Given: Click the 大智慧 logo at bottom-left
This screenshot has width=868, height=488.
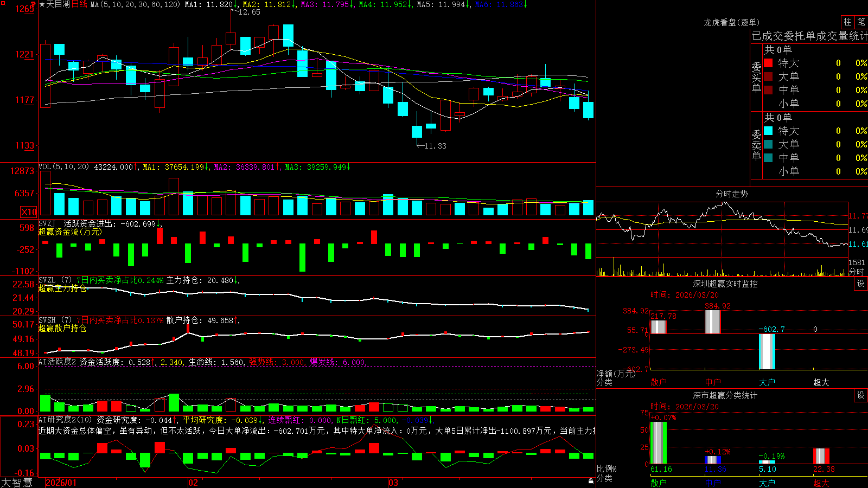Looking at the screenshot, I should click(x=17, y=483).
